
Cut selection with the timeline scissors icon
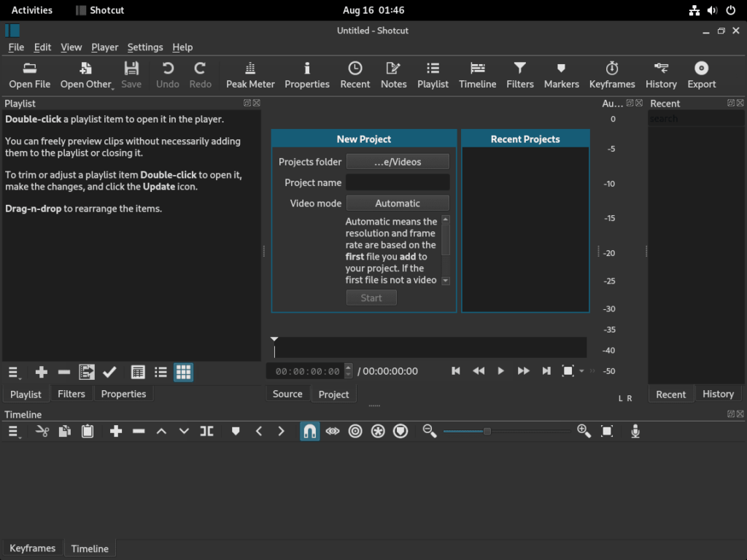point(42,432)
